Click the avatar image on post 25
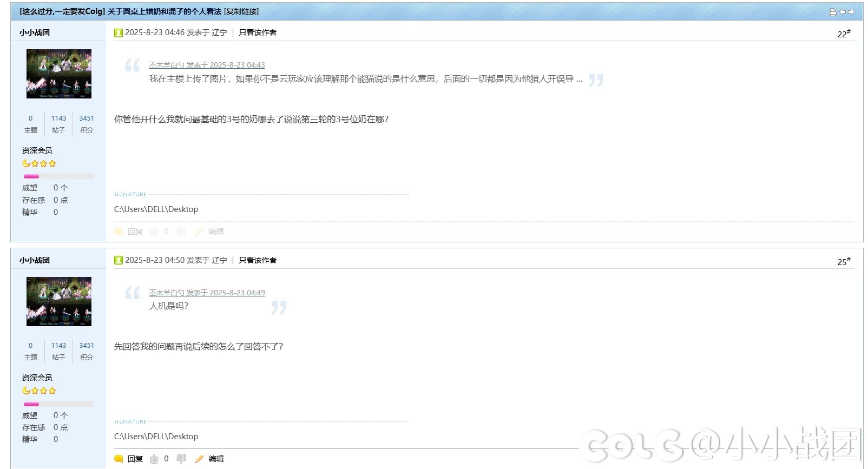 59,301
